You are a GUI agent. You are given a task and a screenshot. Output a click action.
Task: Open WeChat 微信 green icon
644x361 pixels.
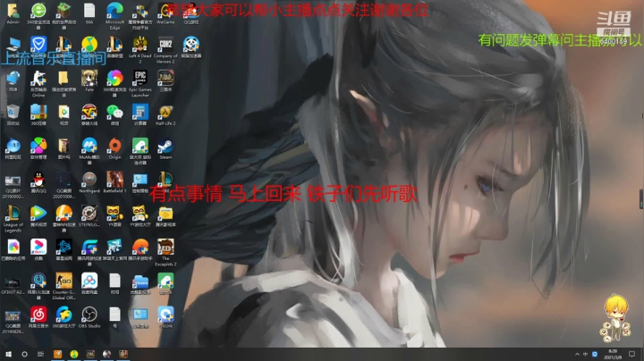(114, 112)
